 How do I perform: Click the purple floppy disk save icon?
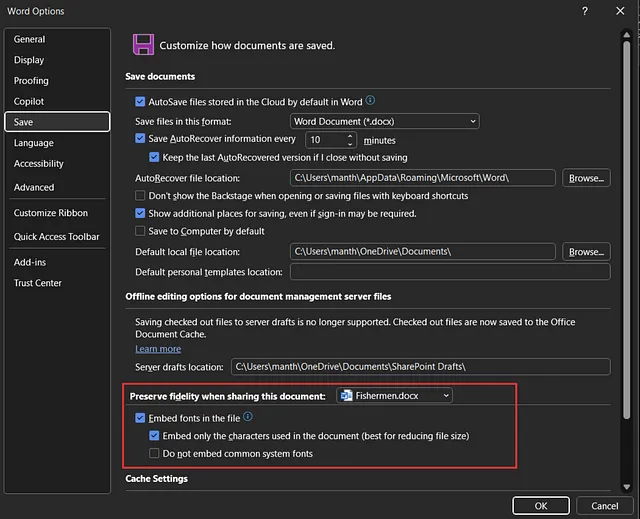(143, 44)
